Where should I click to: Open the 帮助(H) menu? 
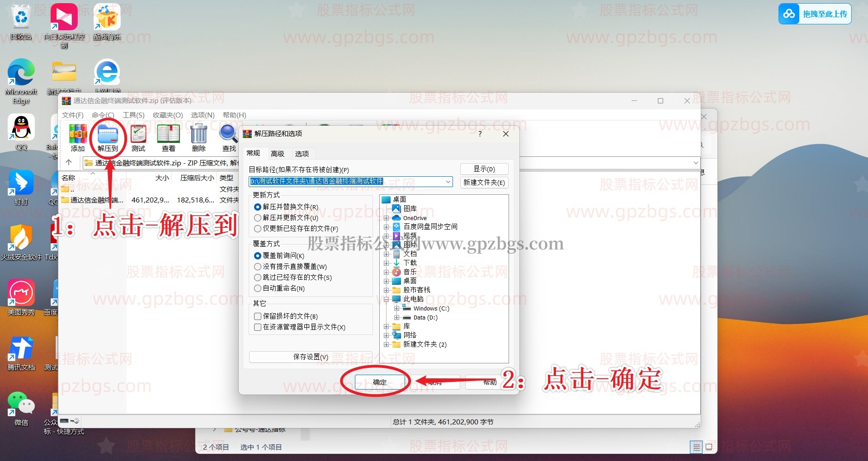click(235, 115)
